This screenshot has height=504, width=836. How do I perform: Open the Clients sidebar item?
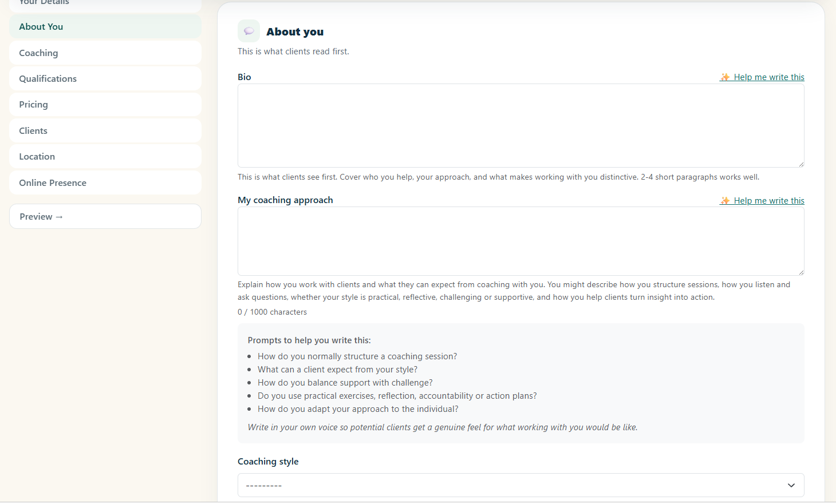pyautogui.click(x=105, y=131)
